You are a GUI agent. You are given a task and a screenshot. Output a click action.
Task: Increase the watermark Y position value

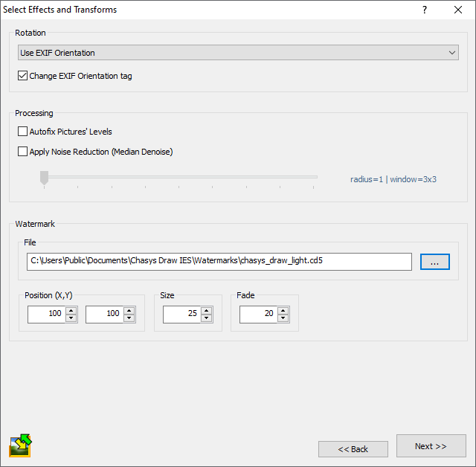[x=129, y=310]
